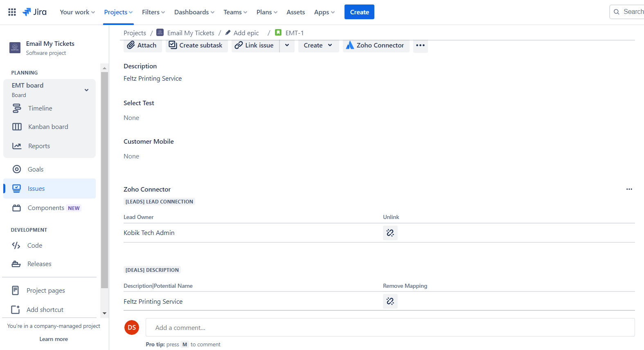Screen dimensions: 644x350
Task: Open the Filters dropdown
Action: (153, 12)
